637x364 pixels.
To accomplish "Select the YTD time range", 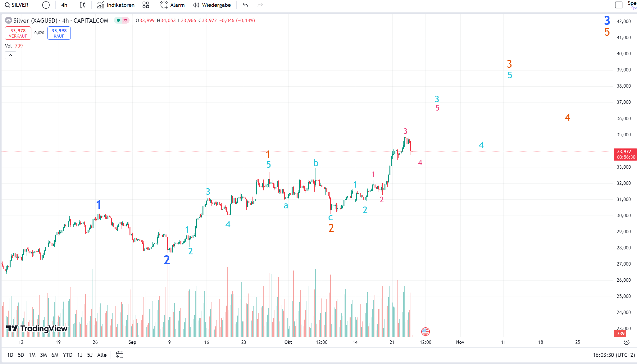I will 67,355.
